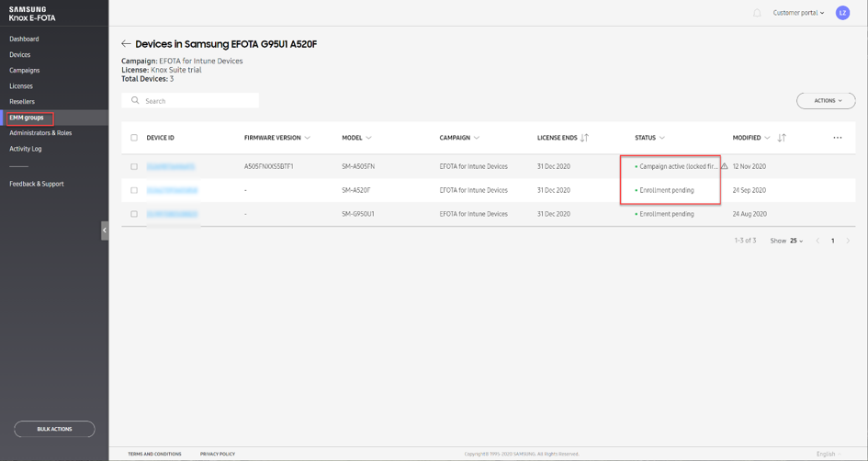The image size is (868, 461).
Task: Open Activity Log in the sidebar
Action: [x=26, y=149]
